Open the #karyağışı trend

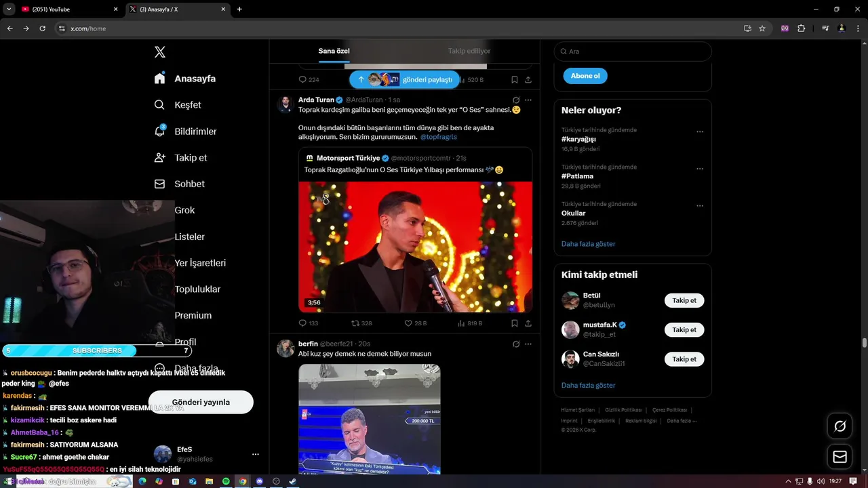coord(578,139)
